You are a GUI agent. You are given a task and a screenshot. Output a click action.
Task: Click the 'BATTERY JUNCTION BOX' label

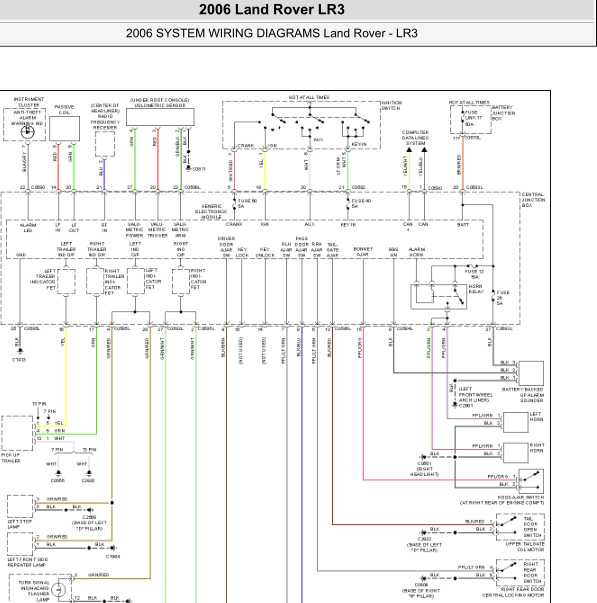click(x=503, y=113)
